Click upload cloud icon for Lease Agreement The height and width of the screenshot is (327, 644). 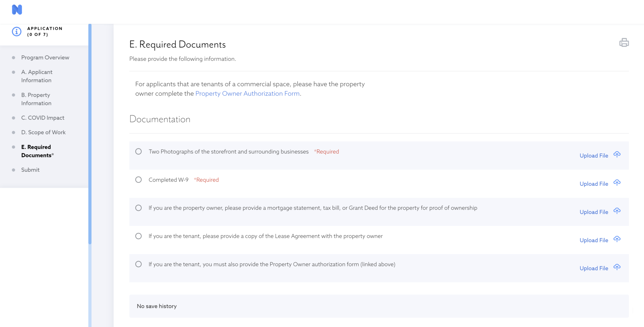(617, 239)
